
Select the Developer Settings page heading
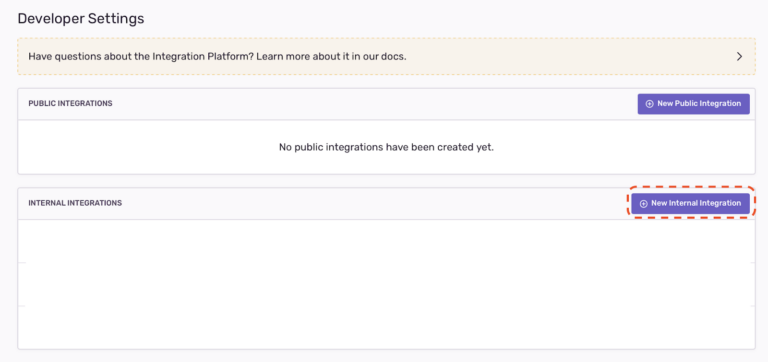coord(81,19)
